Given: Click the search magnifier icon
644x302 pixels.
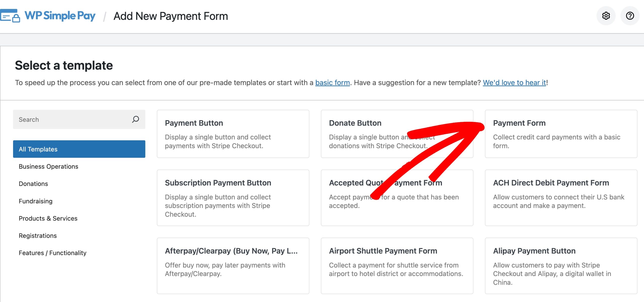Looking at the screenshot, I should pyautogui.click(x=135, y=119).
